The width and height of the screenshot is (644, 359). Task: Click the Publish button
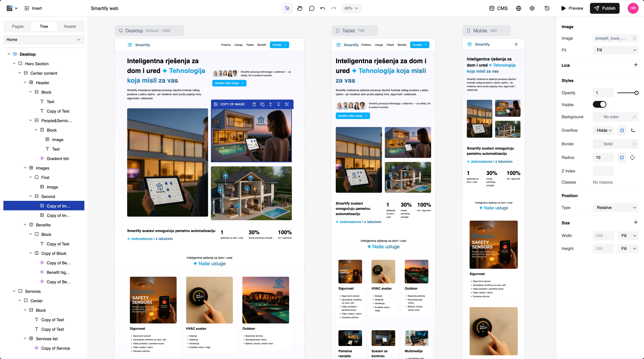[x=605, y=8]
